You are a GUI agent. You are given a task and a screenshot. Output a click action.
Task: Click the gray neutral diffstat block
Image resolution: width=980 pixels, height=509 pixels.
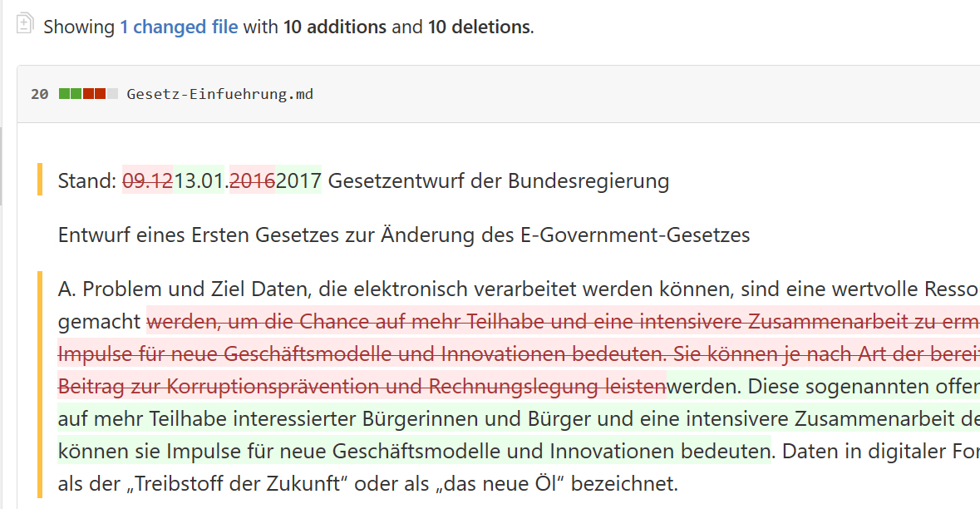pyautogui.click(x=112, y=94)
